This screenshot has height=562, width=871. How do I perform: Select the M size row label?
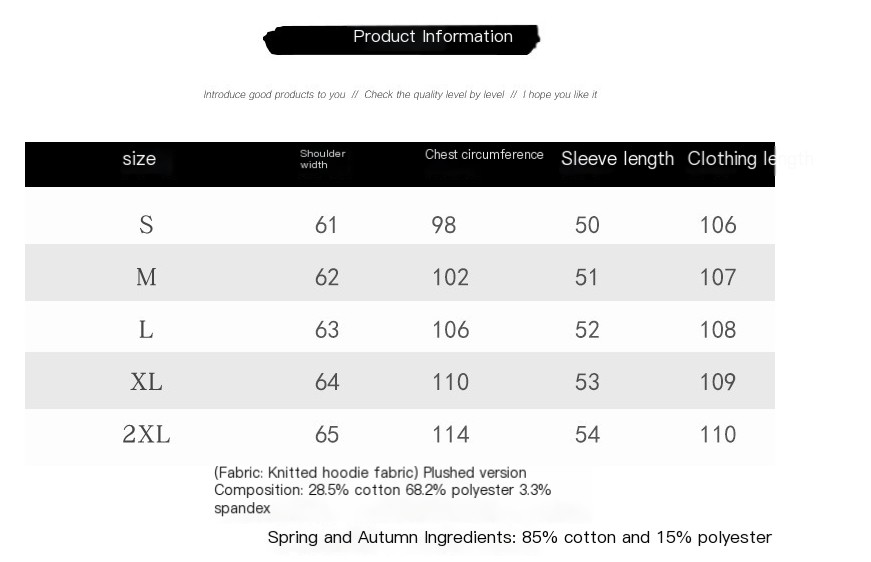[x=146, y=277]
